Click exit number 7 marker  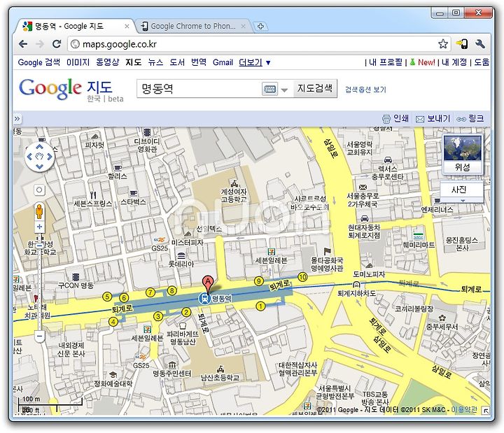(150, 292)
